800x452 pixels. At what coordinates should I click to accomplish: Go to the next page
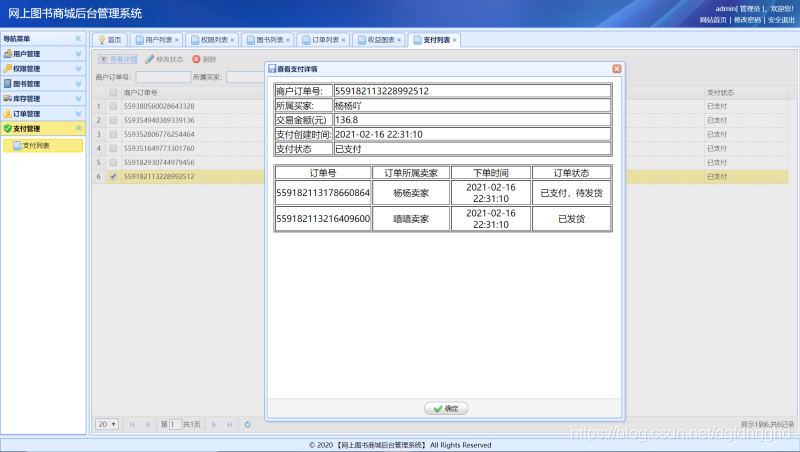coord(214,424)
